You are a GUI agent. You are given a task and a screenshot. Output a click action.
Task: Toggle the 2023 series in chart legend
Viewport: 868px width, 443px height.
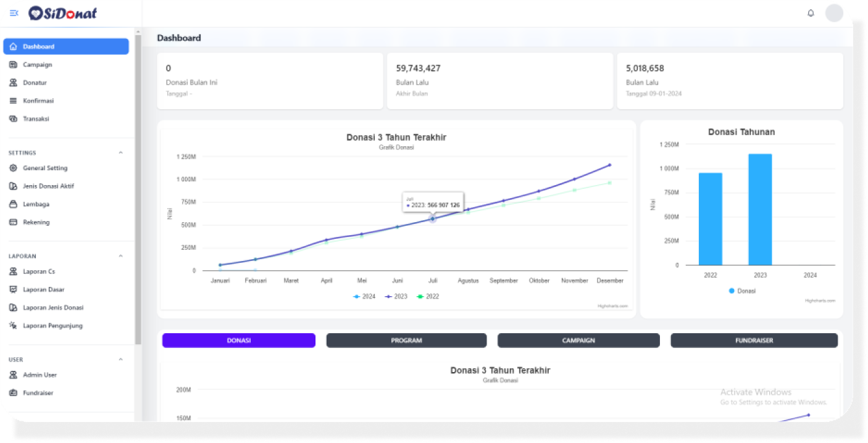(x=396, y=297)
